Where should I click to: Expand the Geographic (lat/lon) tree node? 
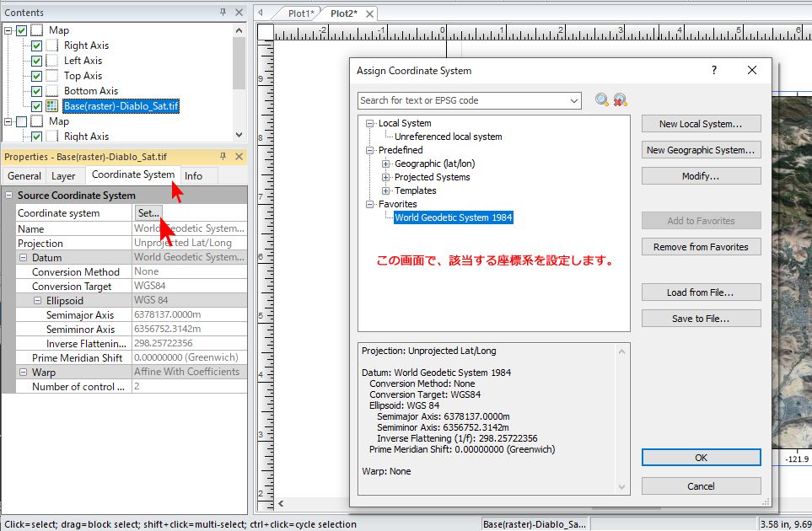[386, 164]
